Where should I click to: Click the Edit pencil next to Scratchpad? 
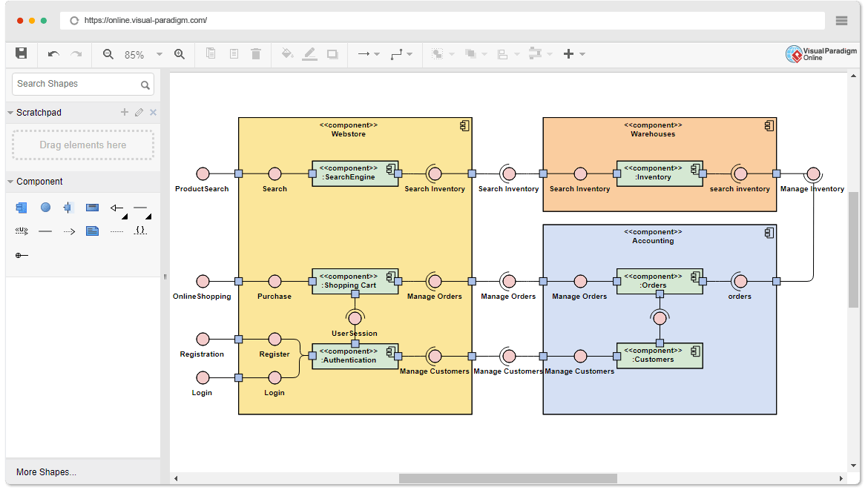click(139, 112)
